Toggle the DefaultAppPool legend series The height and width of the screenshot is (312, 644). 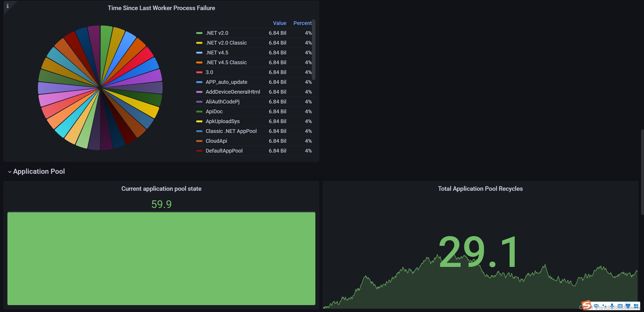click(x=224, y=151)
